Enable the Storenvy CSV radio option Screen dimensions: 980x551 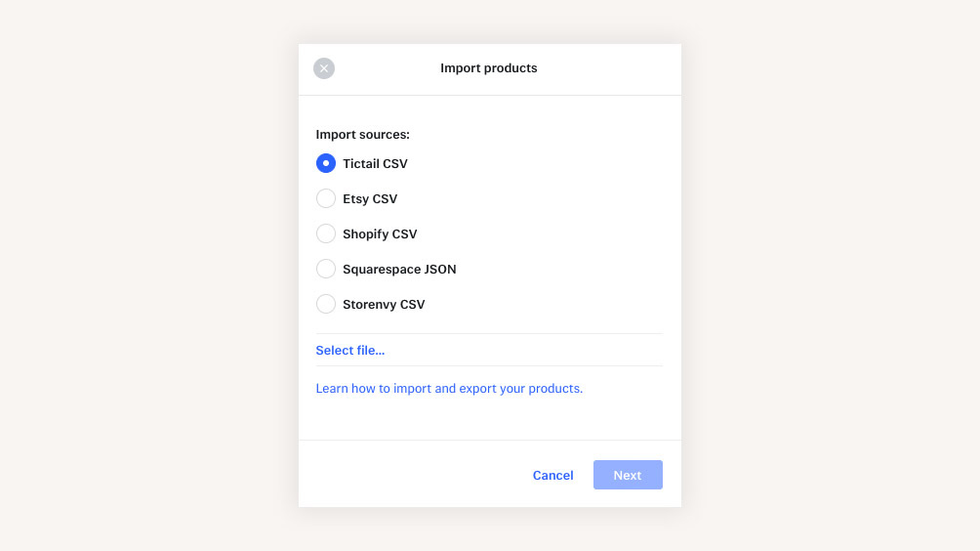click(326, 304)
